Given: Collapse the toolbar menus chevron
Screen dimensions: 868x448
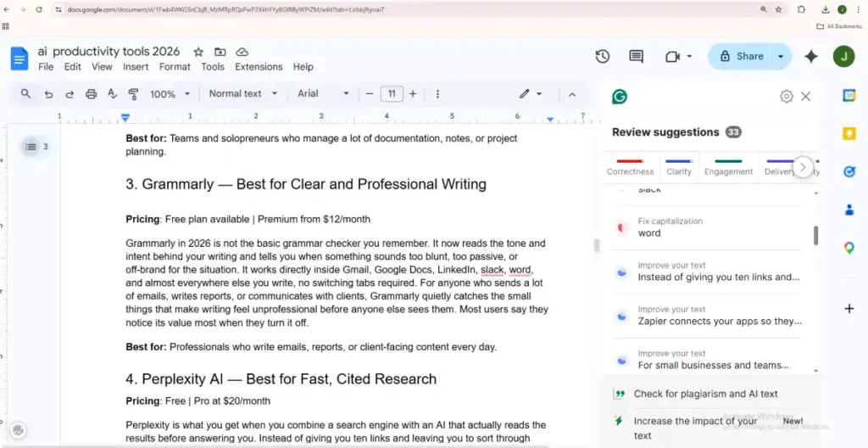Looking at the screenshot, I should click(x=572, y=94).
